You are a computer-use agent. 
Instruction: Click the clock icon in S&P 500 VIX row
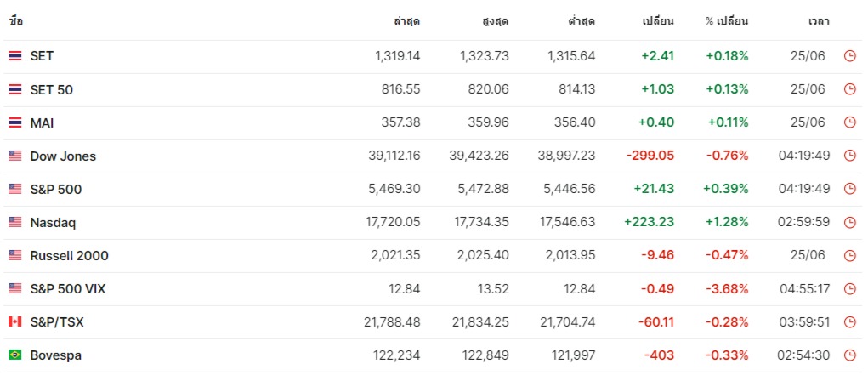(849, 288)
